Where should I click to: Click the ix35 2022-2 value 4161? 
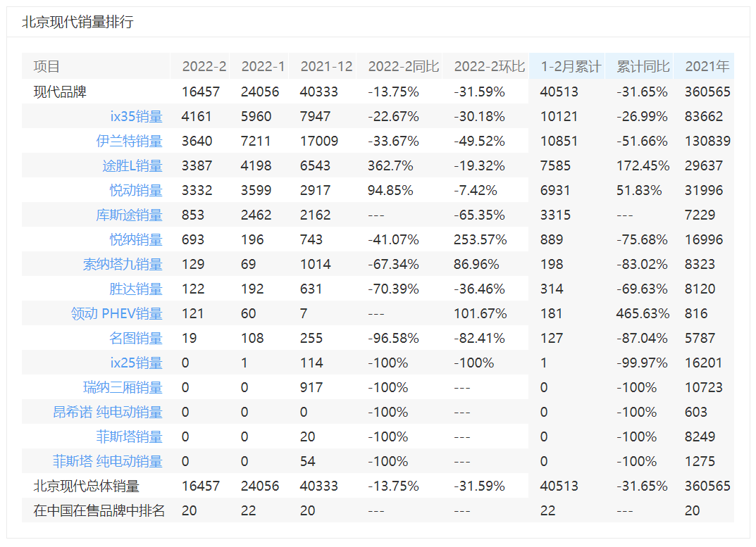[x=197, y=117]
